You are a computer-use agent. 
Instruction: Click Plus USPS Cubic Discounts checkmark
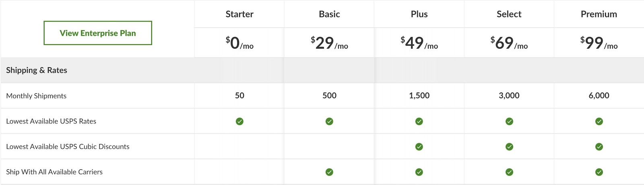[x=419, y=147]
